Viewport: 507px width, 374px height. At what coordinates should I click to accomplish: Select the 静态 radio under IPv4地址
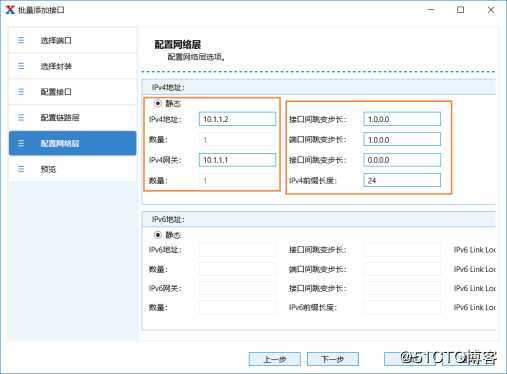158,103
